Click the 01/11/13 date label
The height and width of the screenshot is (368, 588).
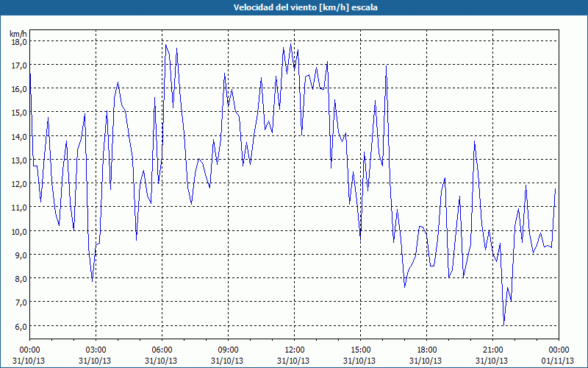[x=557, y=361]
